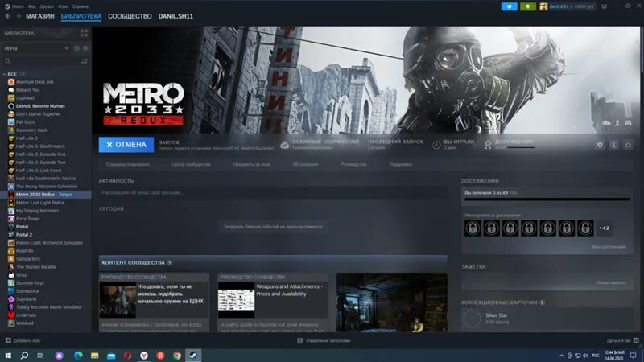
Task: Open the Поддержка support link
Action: (x=400, y=164)
